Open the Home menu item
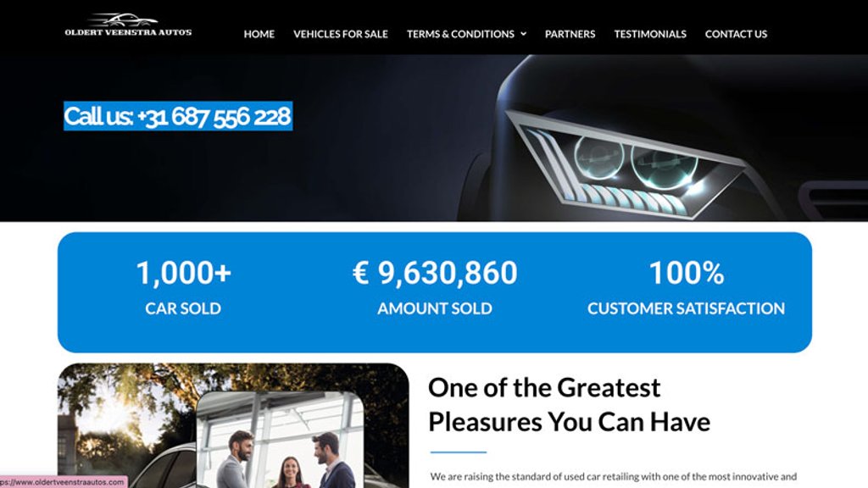The image size is (868, 488). click(259, 34)
